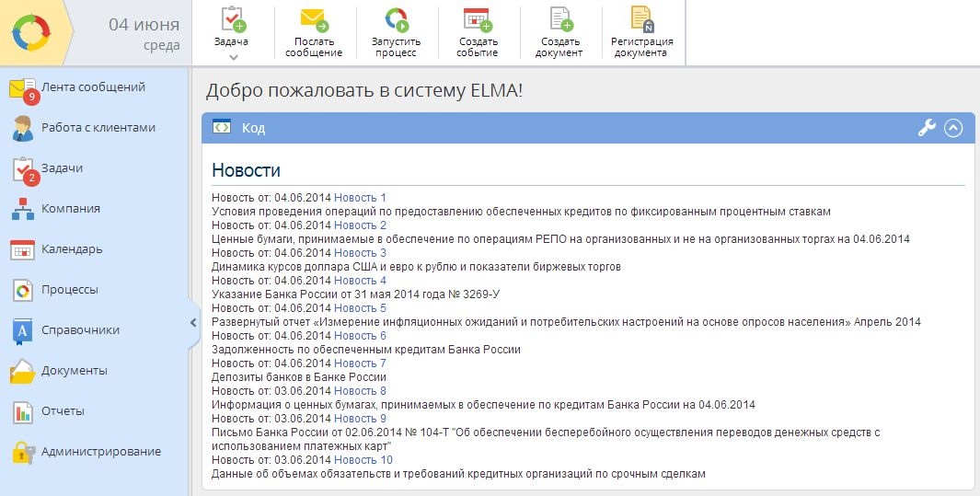Open the Лента сообщений envelope icon

[x=24, y=90]
